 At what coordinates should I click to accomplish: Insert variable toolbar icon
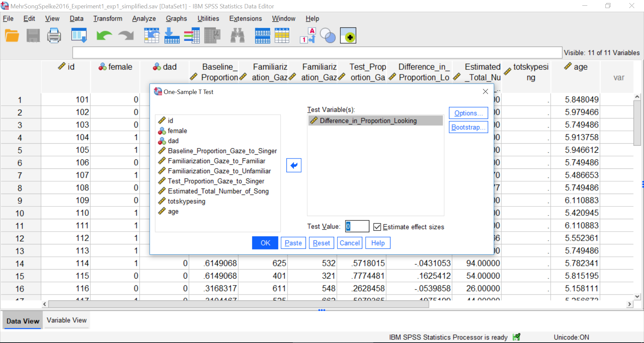[282, 36]
